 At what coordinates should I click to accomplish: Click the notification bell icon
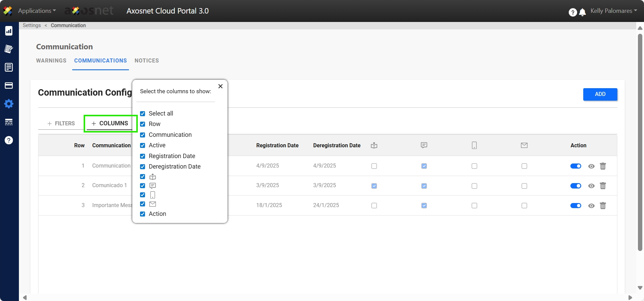point(582,12)
